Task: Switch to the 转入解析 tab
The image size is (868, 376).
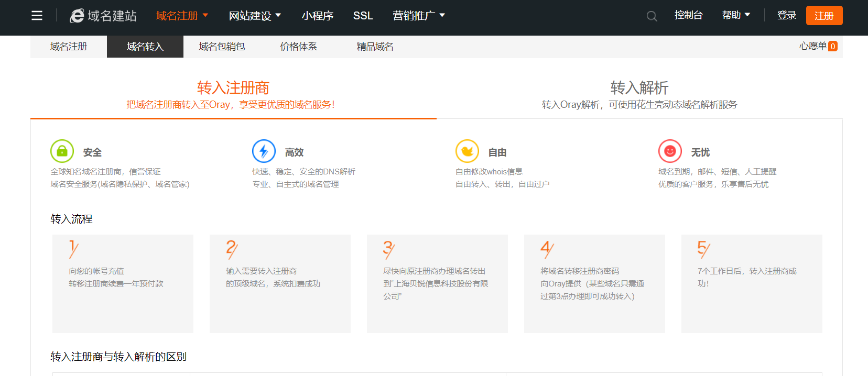Action: 639,94
